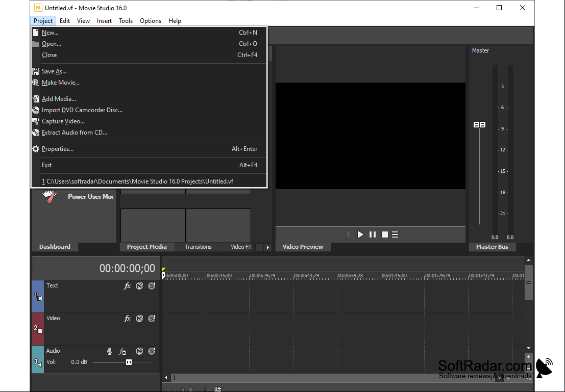565x392 pixels.
Task: Show more tabs with the right arrow
Action: tap(268, 247)
